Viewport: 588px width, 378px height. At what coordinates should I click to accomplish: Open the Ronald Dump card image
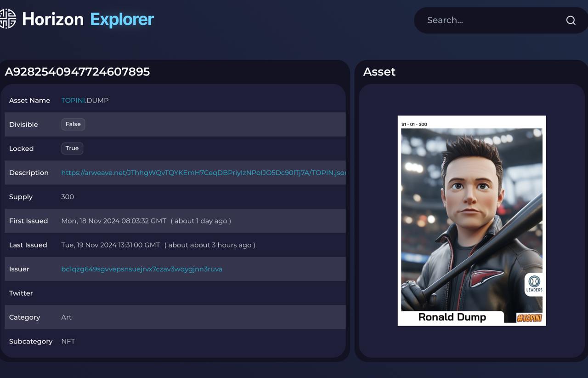coord(472,221)
